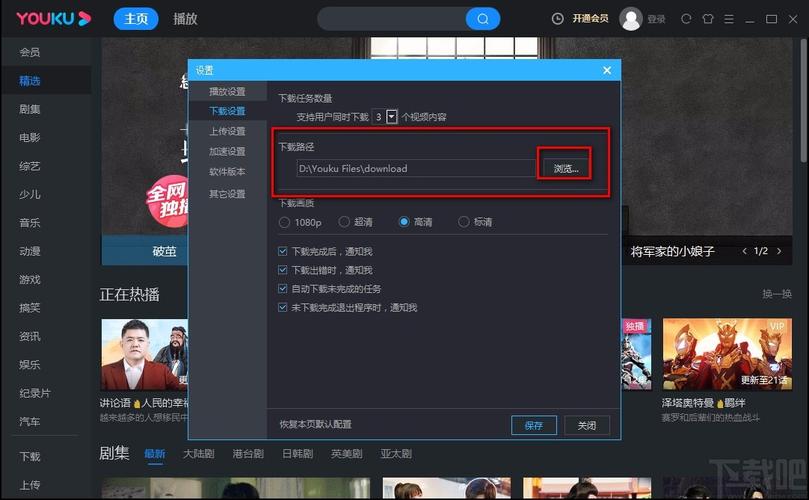Select 高清 download quality

pos(404,222)
